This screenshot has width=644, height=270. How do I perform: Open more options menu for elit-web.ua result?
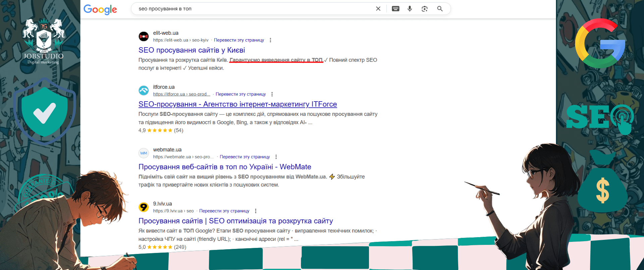[x=270, y=40]
